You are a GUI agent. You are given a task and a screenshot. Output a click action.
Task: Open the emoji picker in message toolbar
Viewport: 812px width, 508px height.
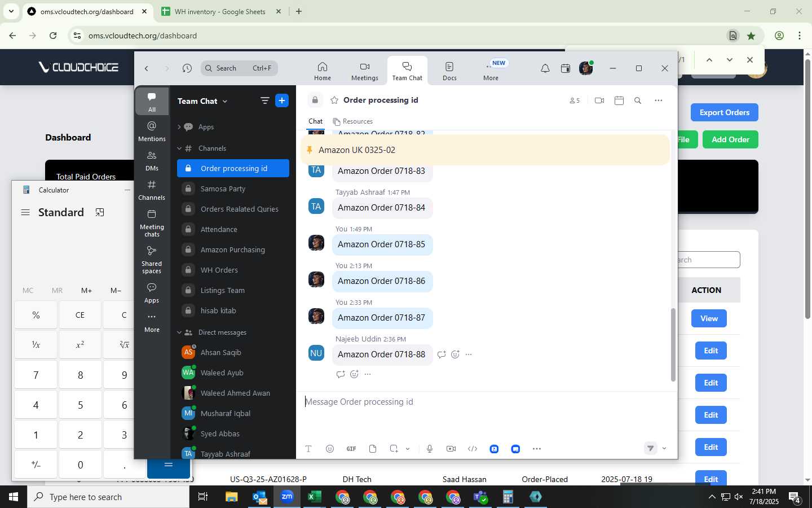[330, 449]
